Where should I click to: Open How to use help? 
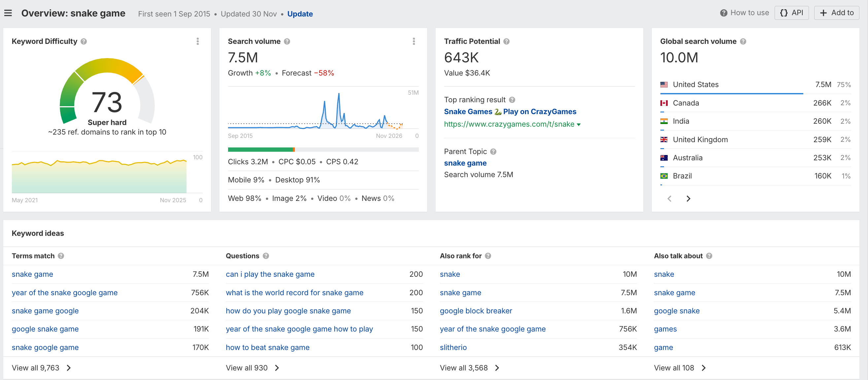point(744,13)
